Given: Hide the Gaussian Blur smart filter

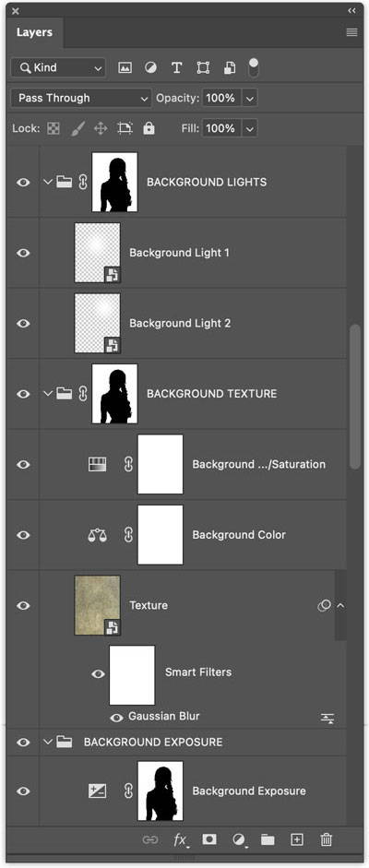Looking at the screenshot, I should [x=116, y=718].
